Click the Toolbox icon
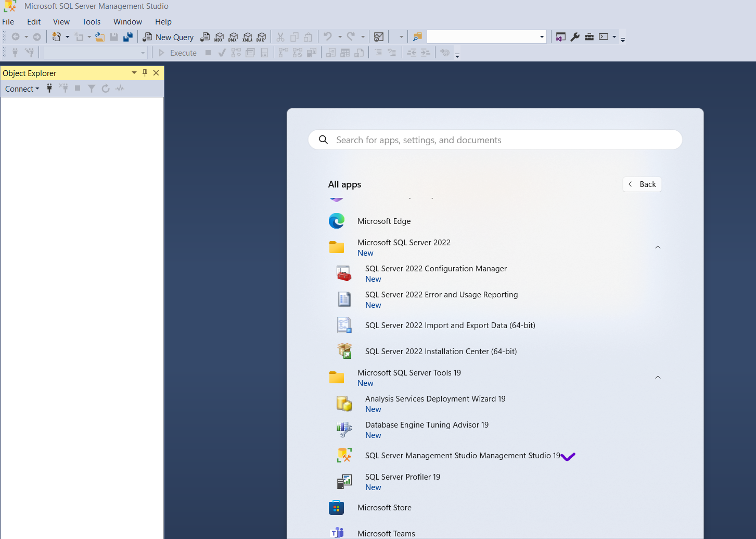The width and height of the screenshot is (756, 539). point(589,37)
